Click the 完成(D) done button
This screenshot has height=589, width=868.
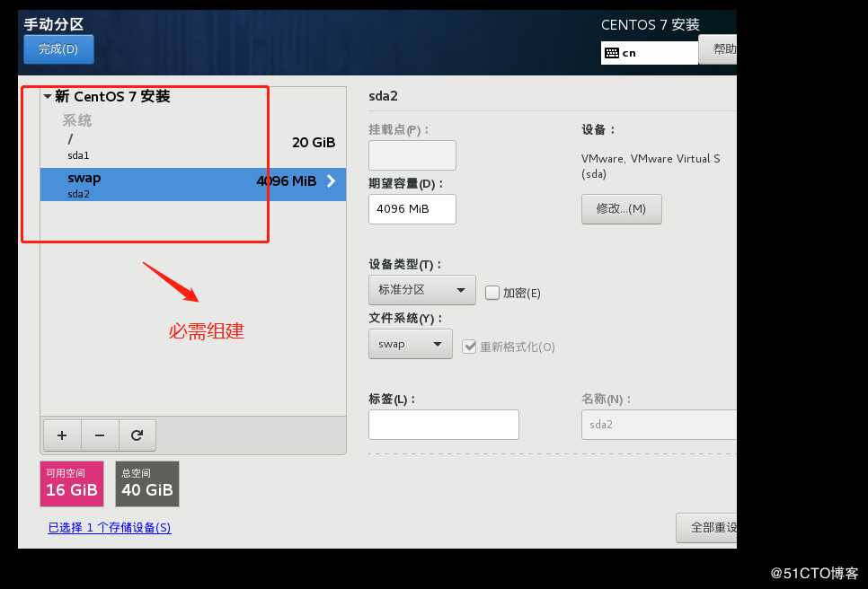[58, 49]
